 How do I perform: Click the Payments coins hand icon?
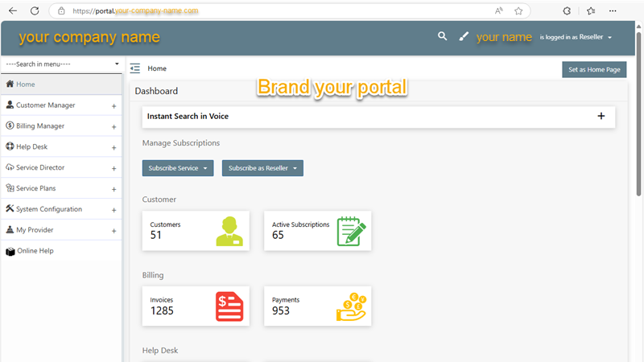coord(351,306)
